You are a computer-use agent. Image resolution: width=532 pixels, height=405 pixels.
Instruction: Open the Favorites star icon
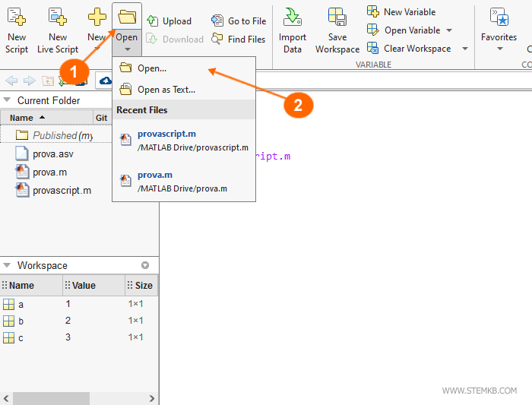coord(499,17)
